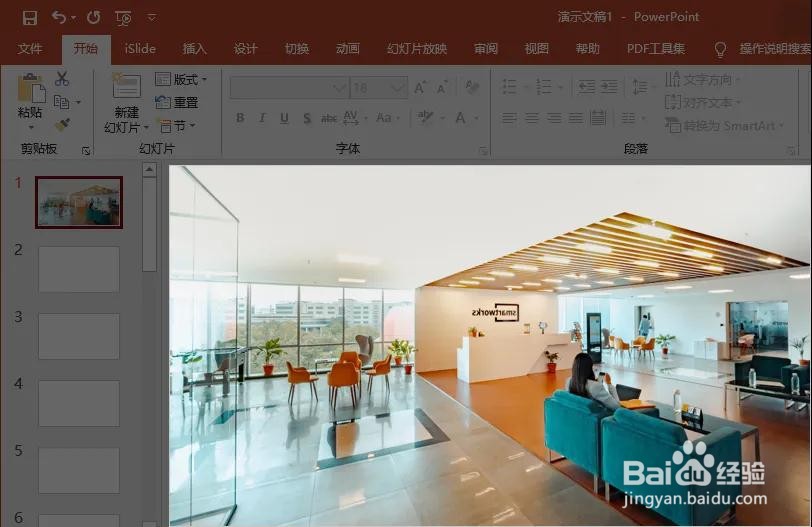Screen dimensions: 812x527
Task: Toggle Align Right paragraph alignment
Action: (554, 119)
